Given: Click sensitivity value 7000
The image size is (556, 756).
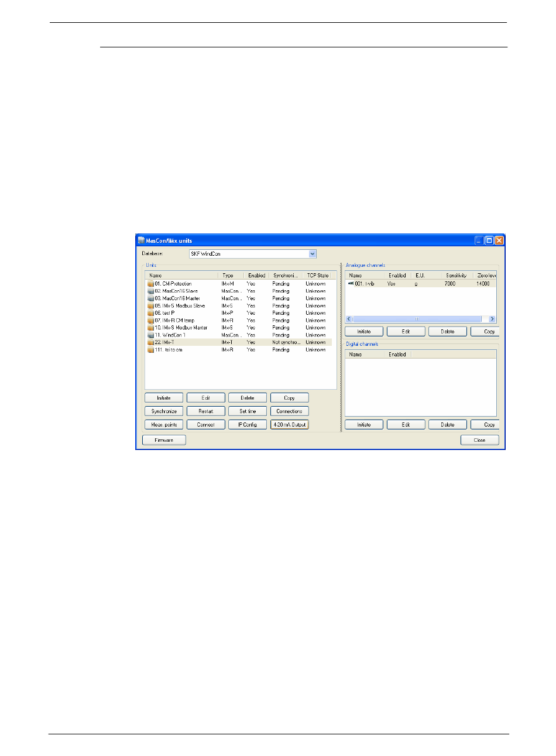Looking at the screenshot, I should click(450, 284).
